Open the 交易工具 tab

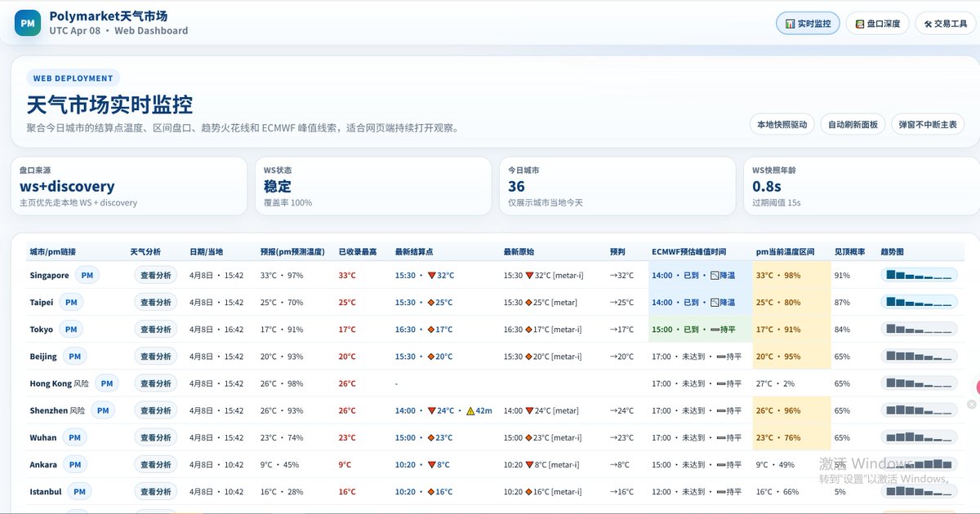click(945, 24)
